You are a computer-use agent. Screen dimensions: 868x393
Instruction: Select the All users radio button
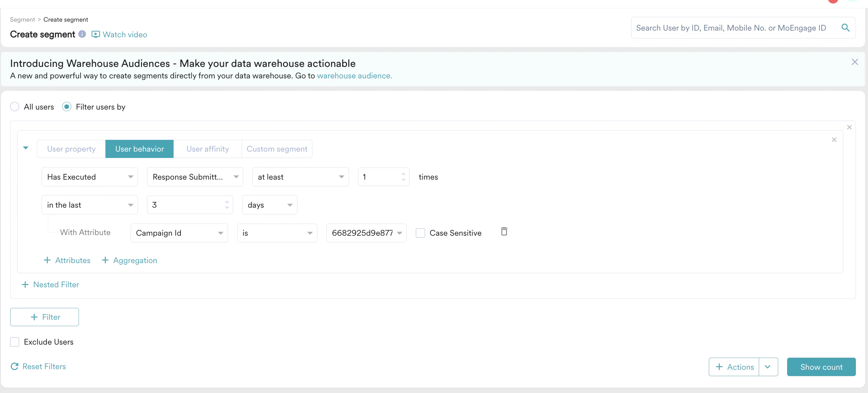click(x=15, y=107)
